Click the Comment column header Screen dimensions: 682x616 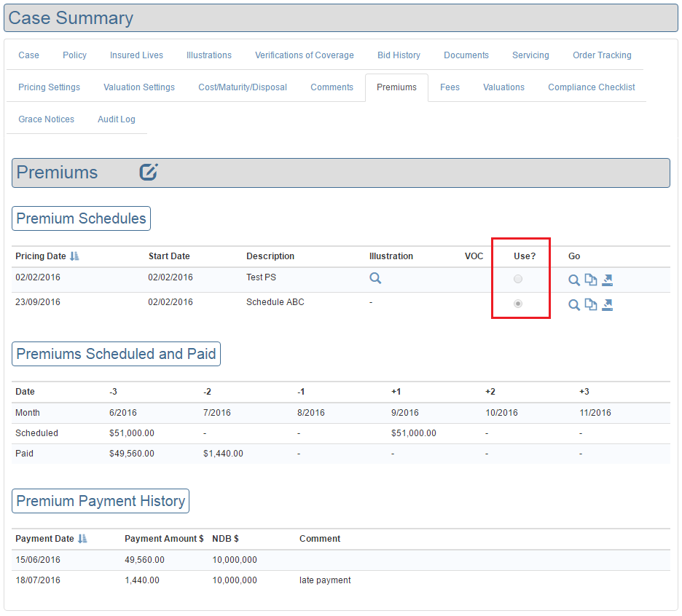(x=320, y=539)
